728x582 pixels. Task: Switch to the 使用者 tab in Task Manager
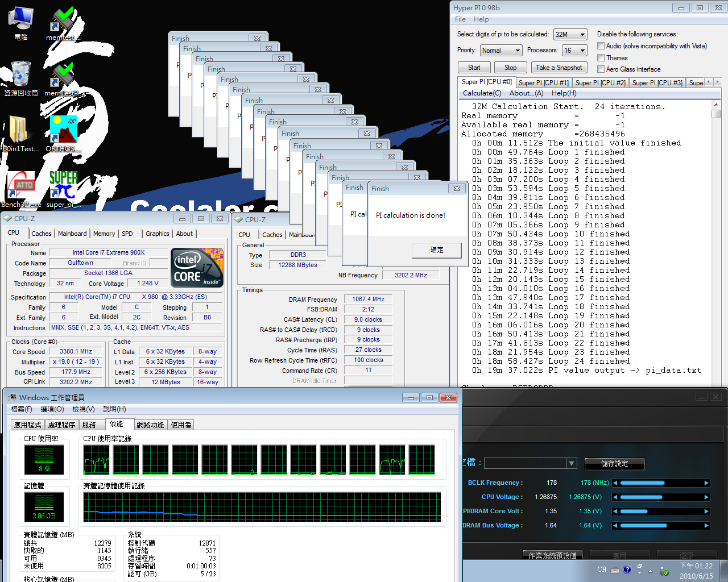coord(181,425)
